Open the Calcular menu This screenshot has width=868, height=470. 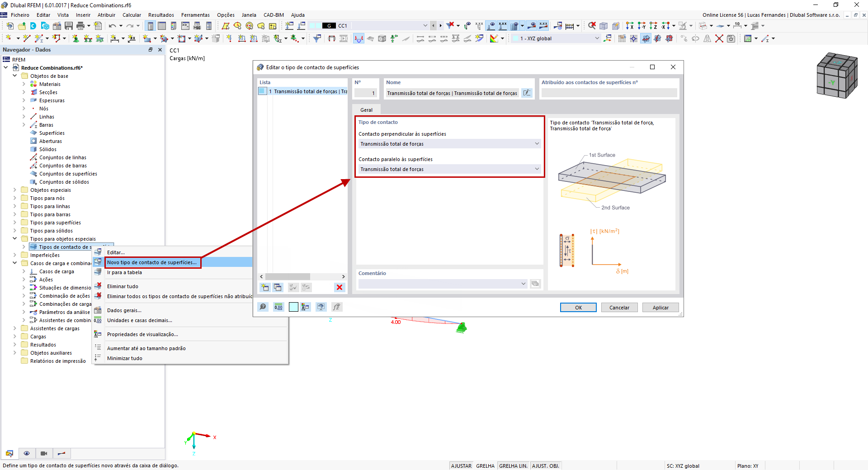[132, 15]
